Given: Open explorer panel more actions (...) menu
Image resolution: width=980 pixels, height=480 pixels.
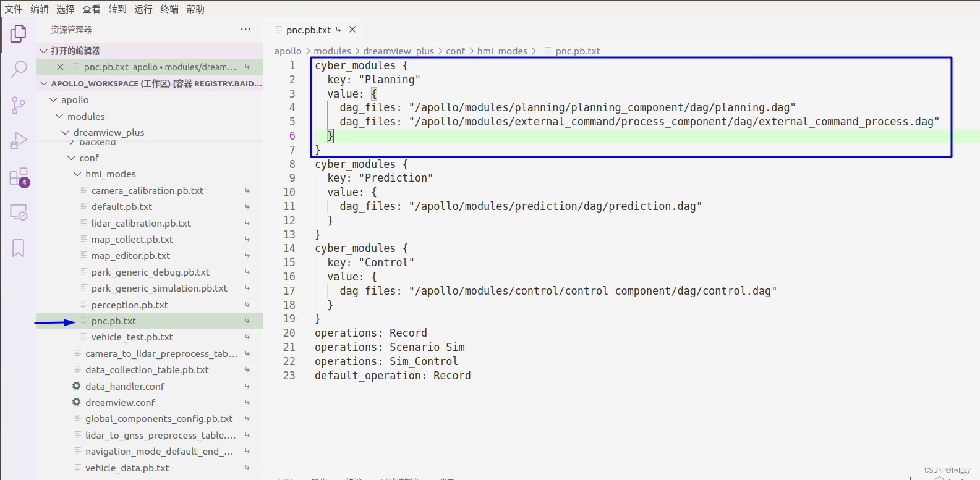Looking at the screenshot, I should click(x=245, y=30).
